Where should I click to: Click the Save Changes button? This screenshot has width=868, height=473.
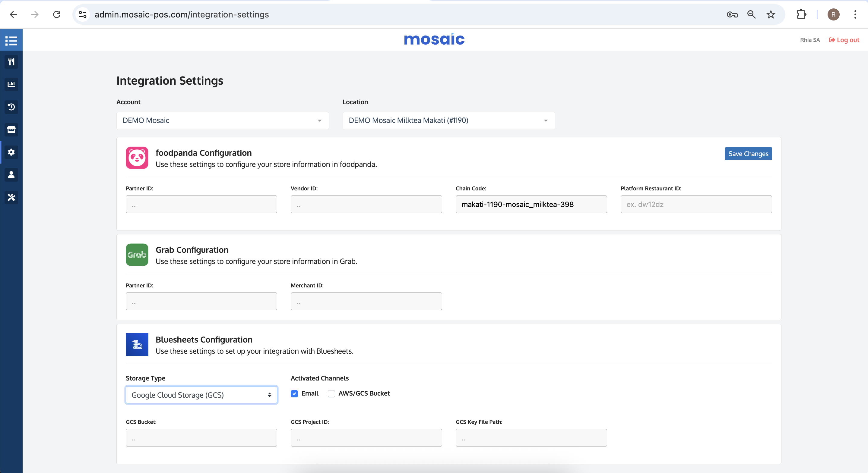(748, 154)
